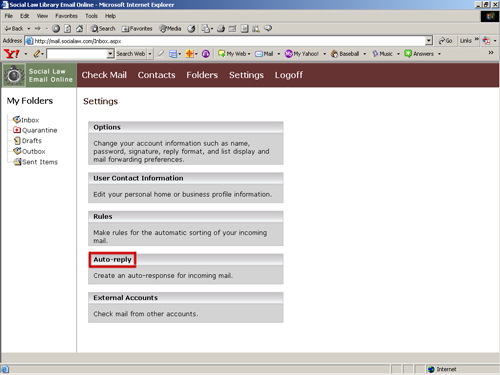500x375 pixels.
Task: Open the Inbox folder
Action: click(x=26, y=120)
